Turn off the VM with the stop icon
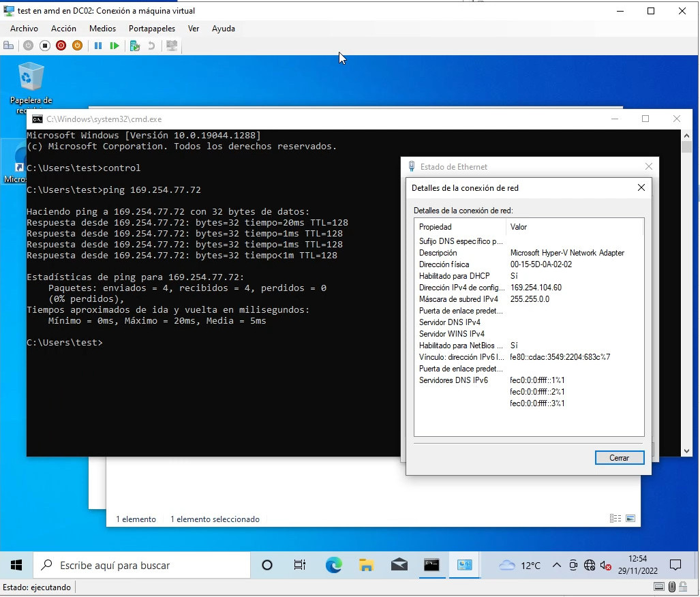This screenshot has width=700, height=597. 45,46
